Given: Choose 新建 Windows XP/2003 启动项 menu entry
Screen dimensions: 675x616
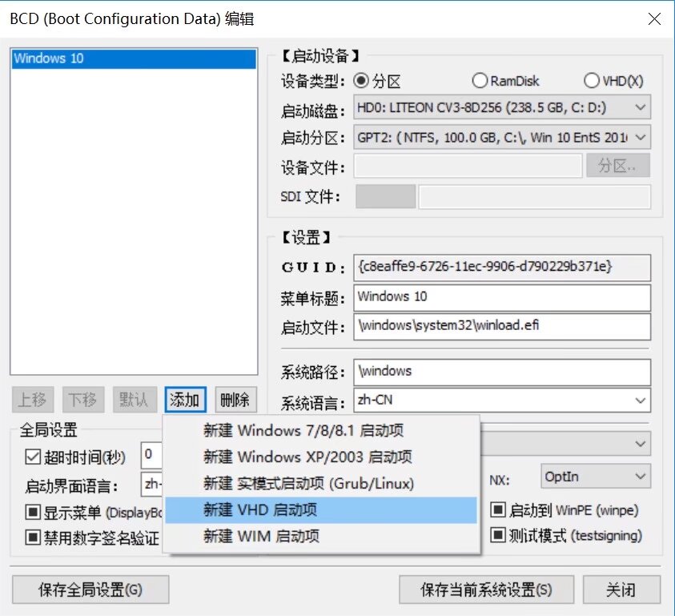Looking at the screenshot, I should pyautogui.click(x=321, y=457).
